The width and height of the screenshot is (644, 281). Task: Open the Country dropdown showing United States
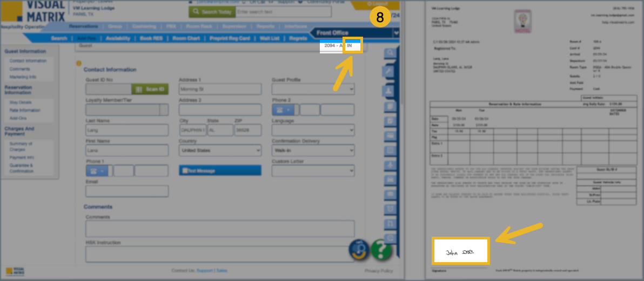tap(220, 150)
